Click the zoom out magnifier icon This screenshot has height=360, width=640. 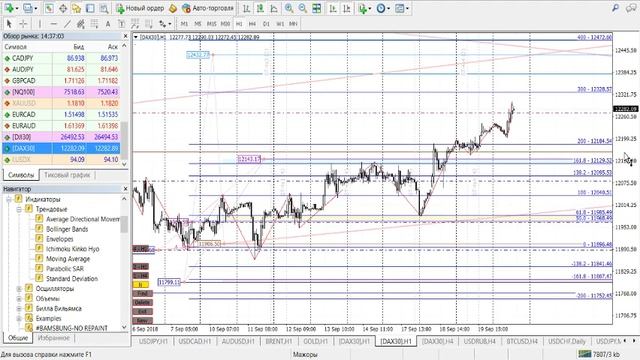tap(302, 8)
